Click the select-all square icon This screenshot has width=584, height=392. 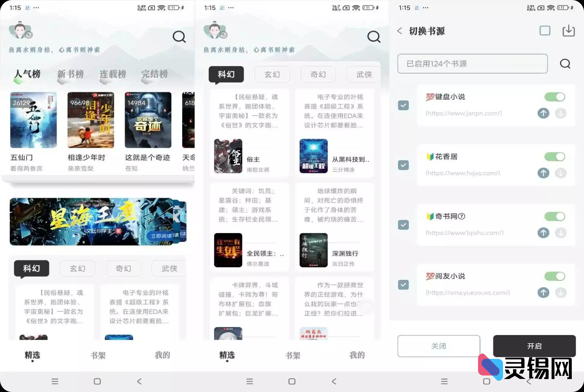545,31
